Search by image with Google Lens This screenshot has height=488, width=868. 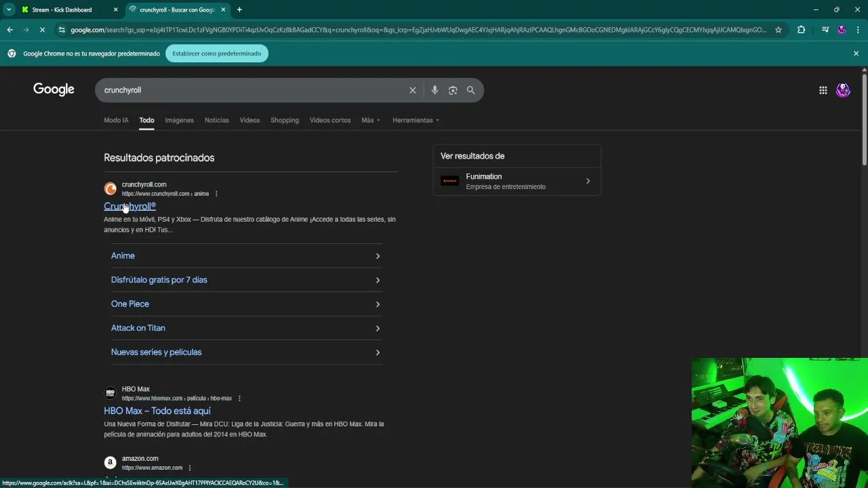(453, 90)
